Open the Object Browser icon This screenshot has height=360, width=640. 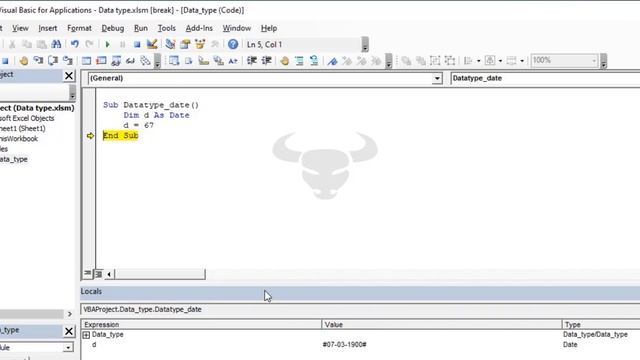200,44
